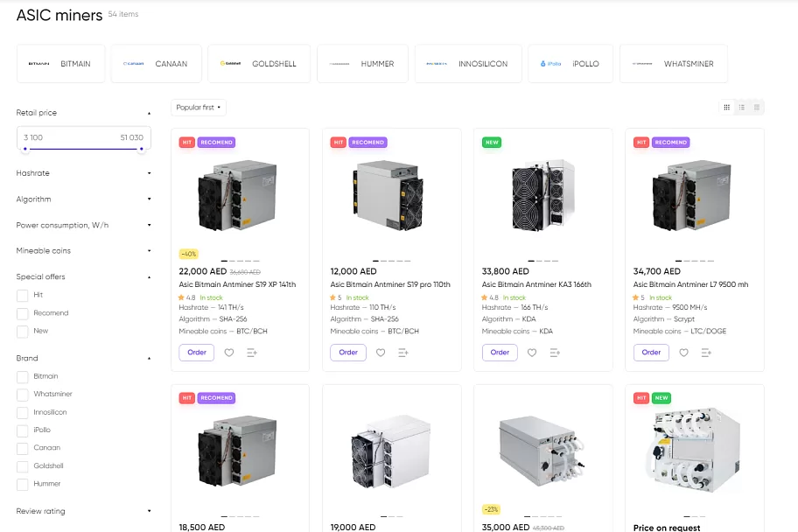Open the GOLDSHELL brand tab

tap(259, 64)
